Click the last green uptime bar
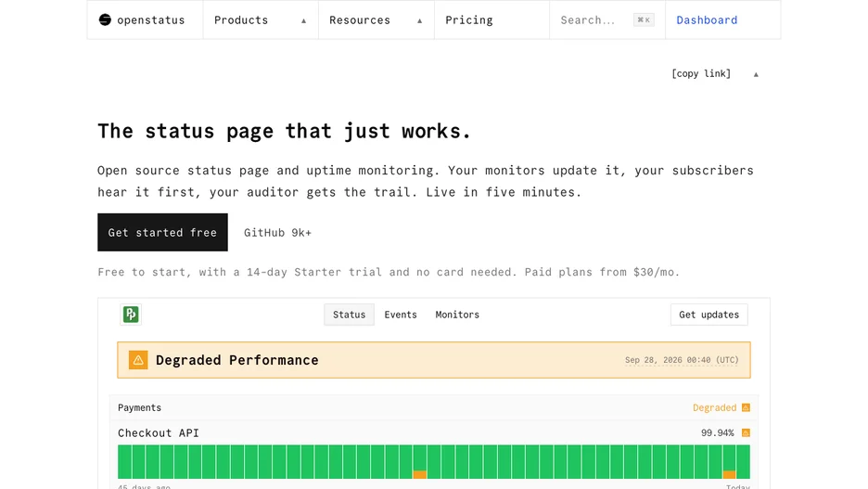This screenshot has width=868, height=489. [744, 462]
